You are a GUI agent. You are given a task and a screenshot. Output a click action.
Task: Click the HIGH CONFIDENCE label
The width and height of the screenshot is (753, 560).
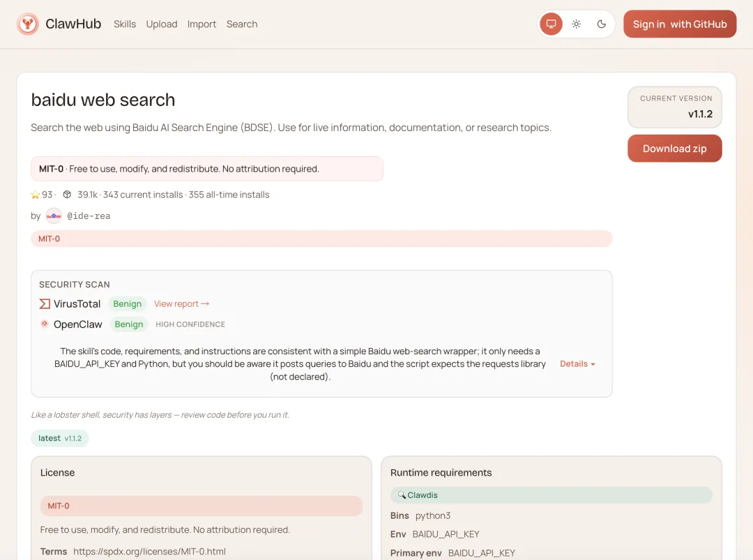point(190,324)
